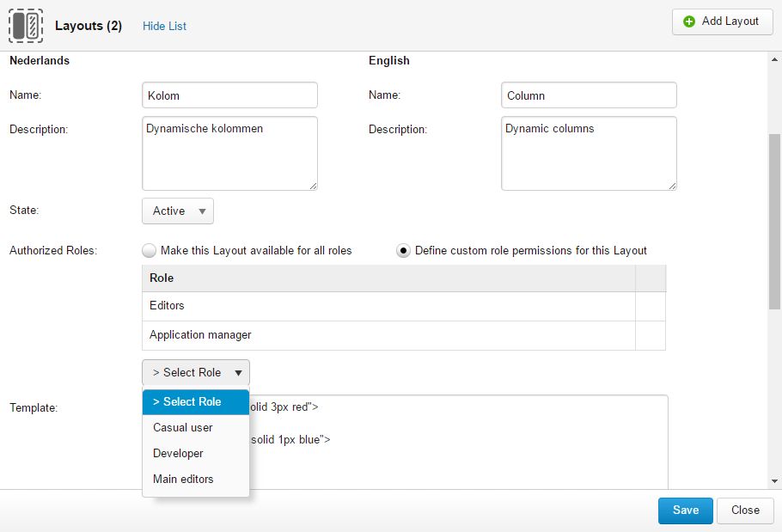Click the highlighted '> Select Role' option

(196, 402)
